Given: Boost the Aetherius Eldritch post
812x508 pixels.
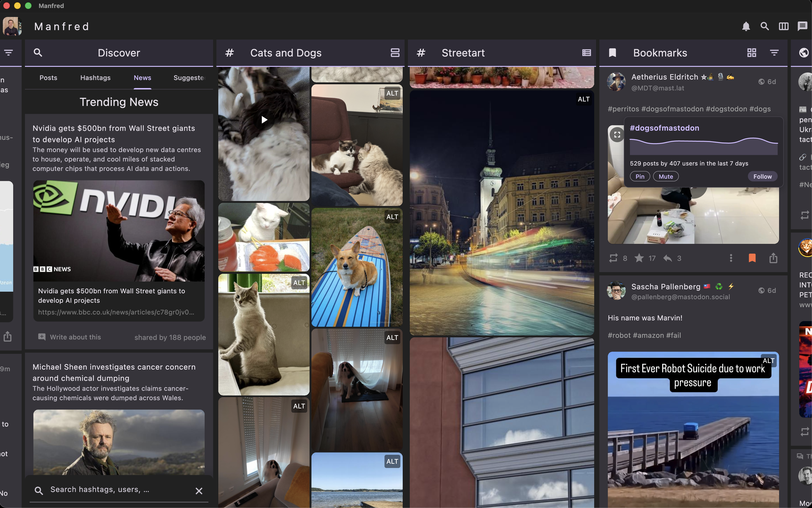Looking at the screenshot, I should tap(613, 258).
